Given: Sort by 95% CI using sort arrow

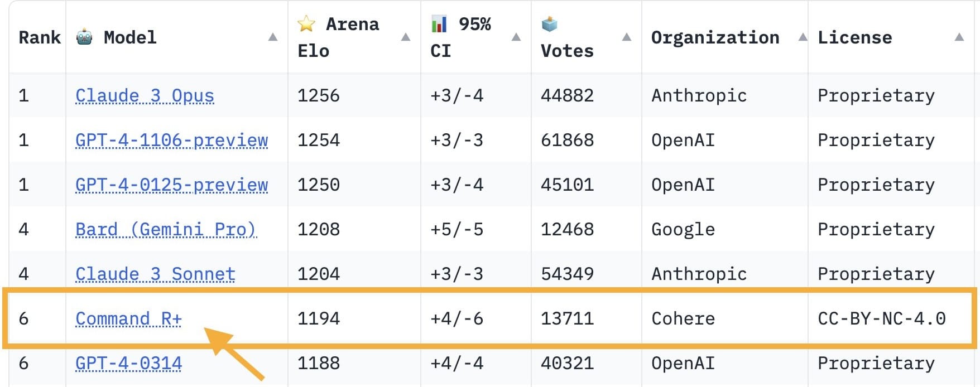Looking at the screenshot, I should tap(516, 37).
